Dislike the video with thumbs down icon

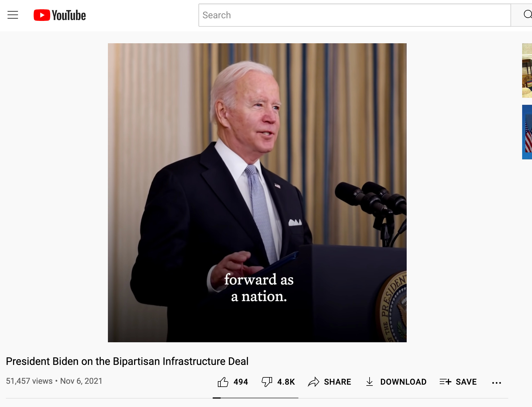click(267, 382)
